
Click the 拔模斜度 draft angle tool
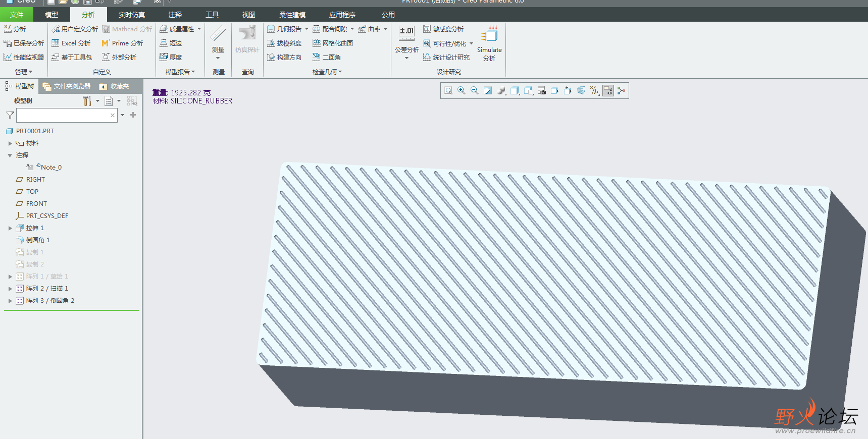tap(284, 43)
